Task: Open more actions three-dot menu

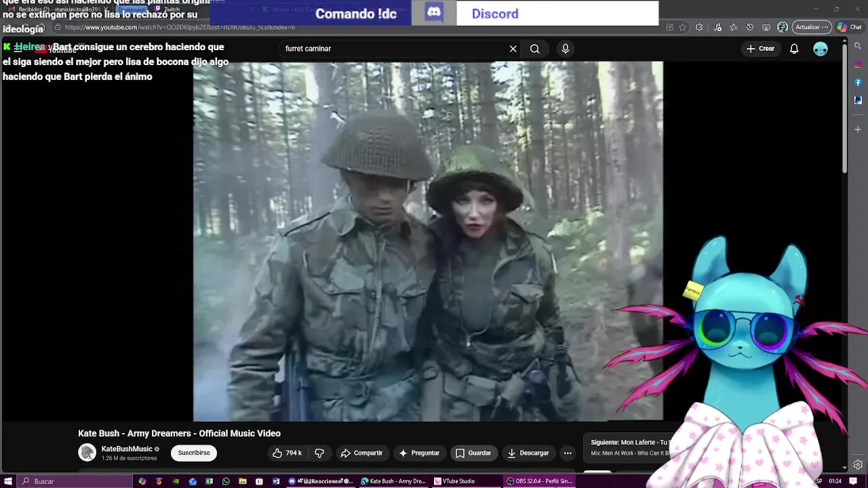Action: pyautogui.click(x=568, y=453)
